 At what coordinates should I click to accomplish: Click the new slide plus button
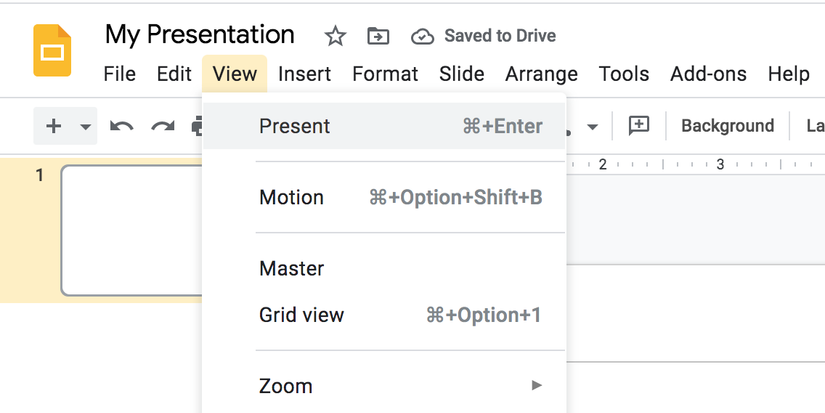click(54, 126)
